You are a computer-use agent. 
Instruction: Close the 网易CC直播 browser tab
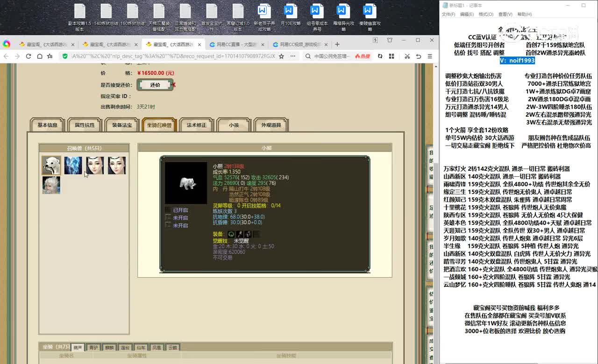263,45
